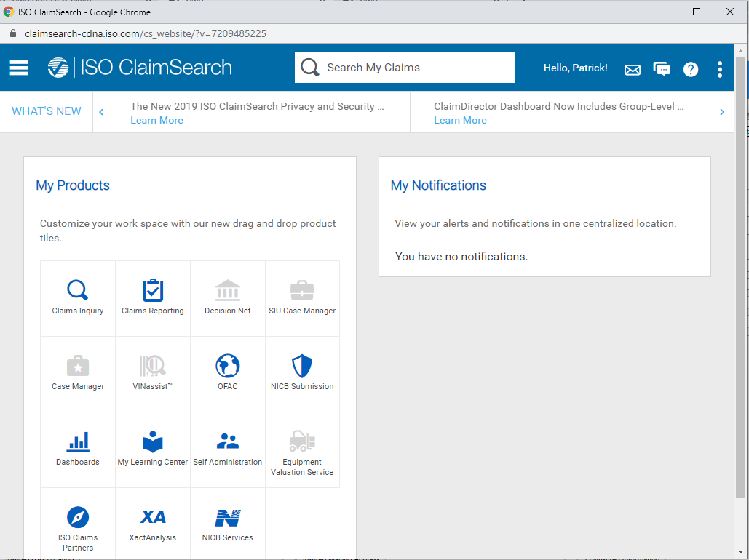Click the Hello, Patrick! greeting
This screenshot has height=560, width=749.
tap(576, 68)
